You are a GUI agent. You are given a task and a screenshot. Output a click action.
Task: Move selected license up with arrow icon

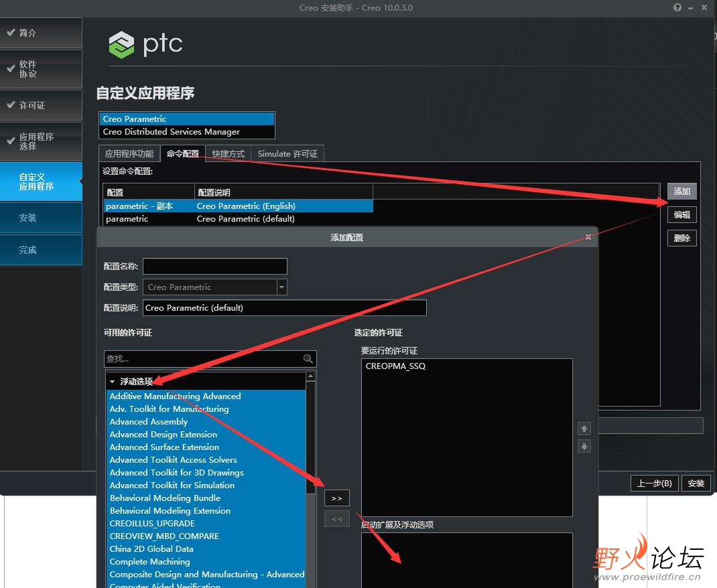click(x=584, y=429)
